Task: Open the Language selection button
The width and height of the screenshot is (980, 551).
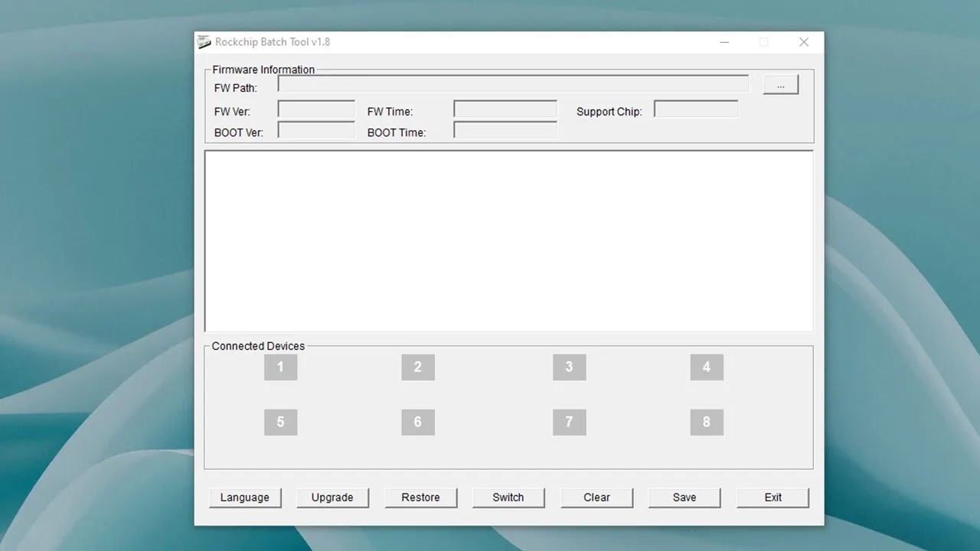Action: point(245,497)
